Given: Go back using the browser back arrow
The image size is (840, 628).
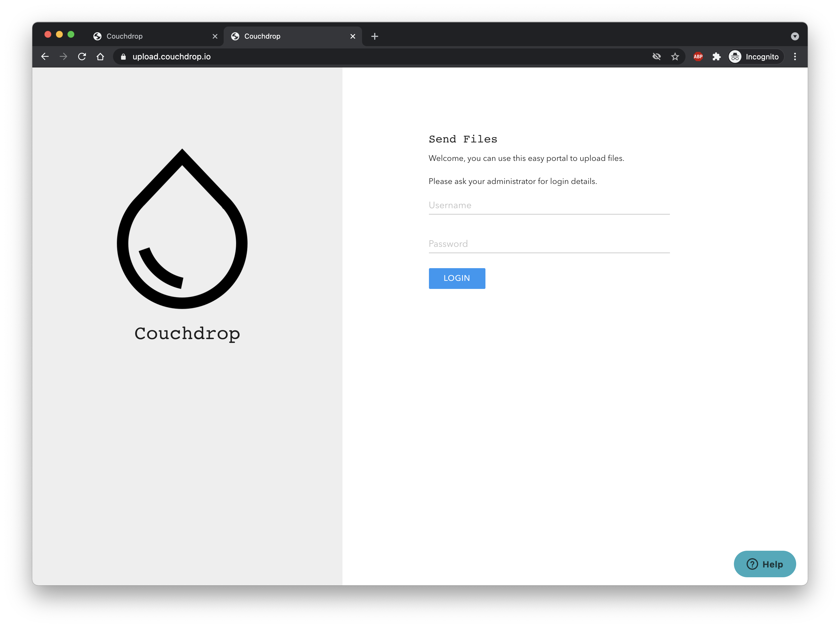Looking at the screenshot, I should [x=45, y=57].
